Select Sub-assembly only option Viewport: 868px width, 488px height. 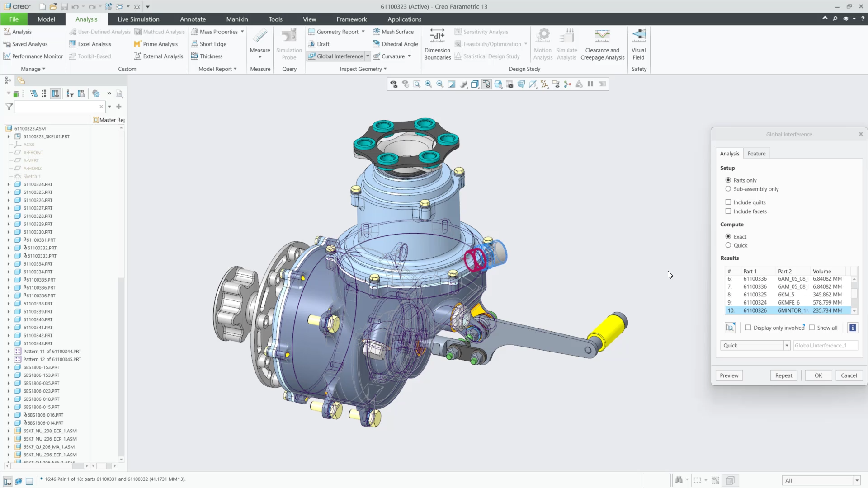click(x=728, y=189)
